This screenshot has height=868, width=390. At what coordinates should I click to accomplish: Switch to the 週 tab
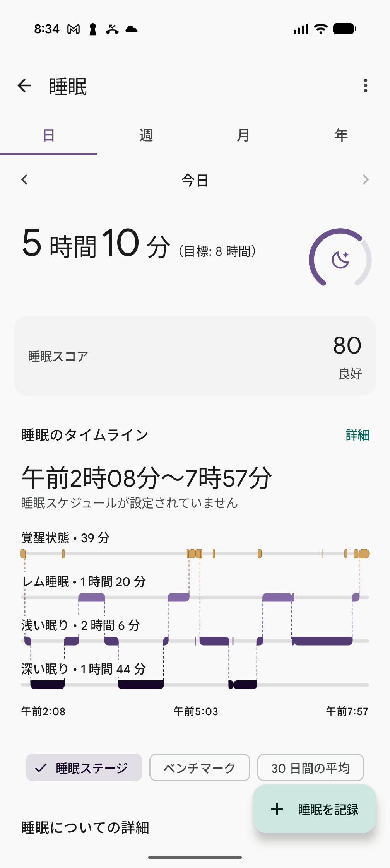coord(146,135)
